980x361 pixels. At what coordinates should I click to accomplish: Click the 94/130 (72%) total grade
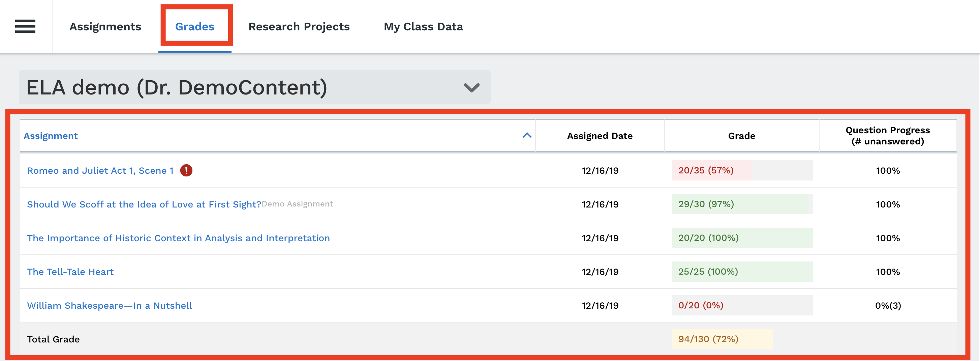pos(722,339)
